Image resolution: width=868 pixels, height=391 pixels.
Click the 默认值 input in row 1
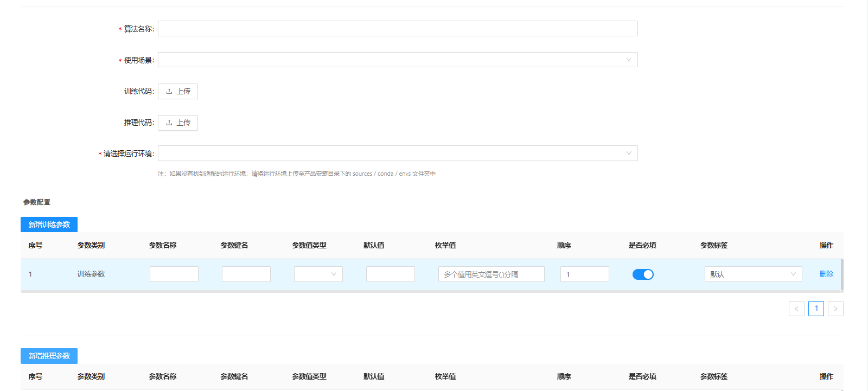pos(390,274)
